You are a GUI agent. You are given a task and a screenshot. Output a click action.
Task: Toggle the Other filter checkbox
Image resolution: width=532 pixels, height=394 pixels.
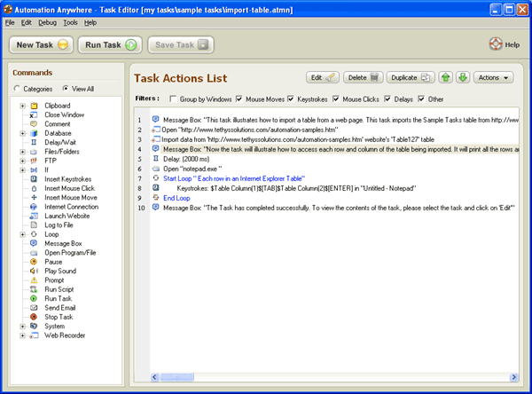(x=421, y=98)
